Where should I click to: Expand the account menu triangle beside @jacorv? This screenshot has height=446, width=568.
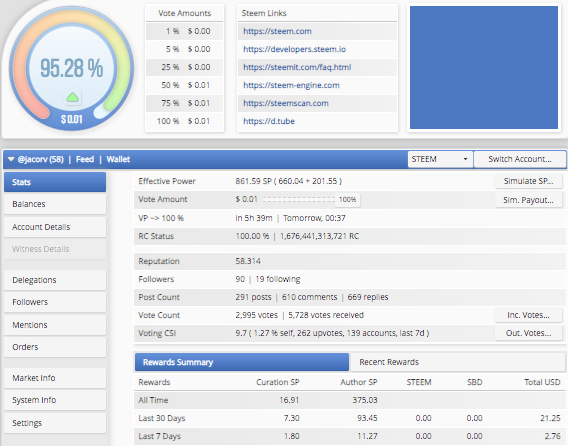11,159
